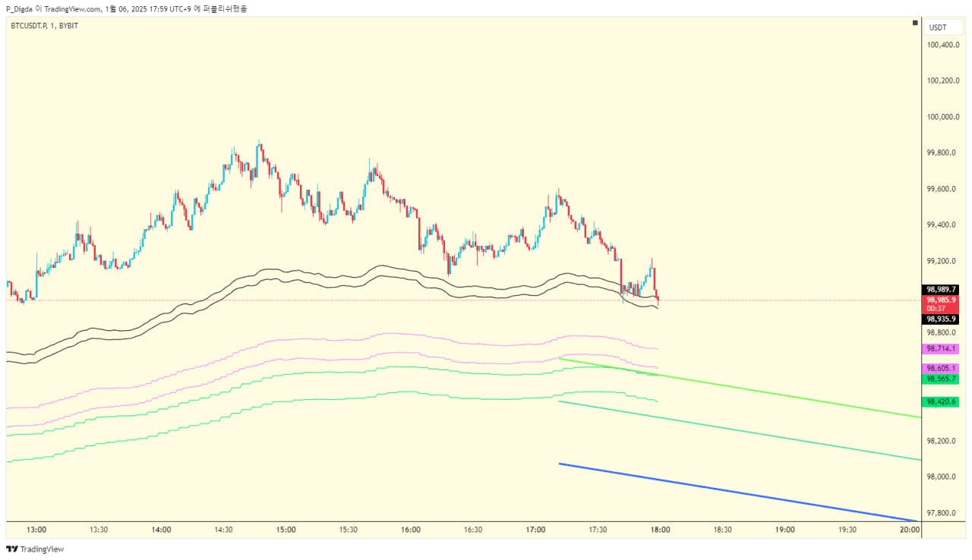Click the 16:30 time axis label
The image size is (972, 560).
473,530
